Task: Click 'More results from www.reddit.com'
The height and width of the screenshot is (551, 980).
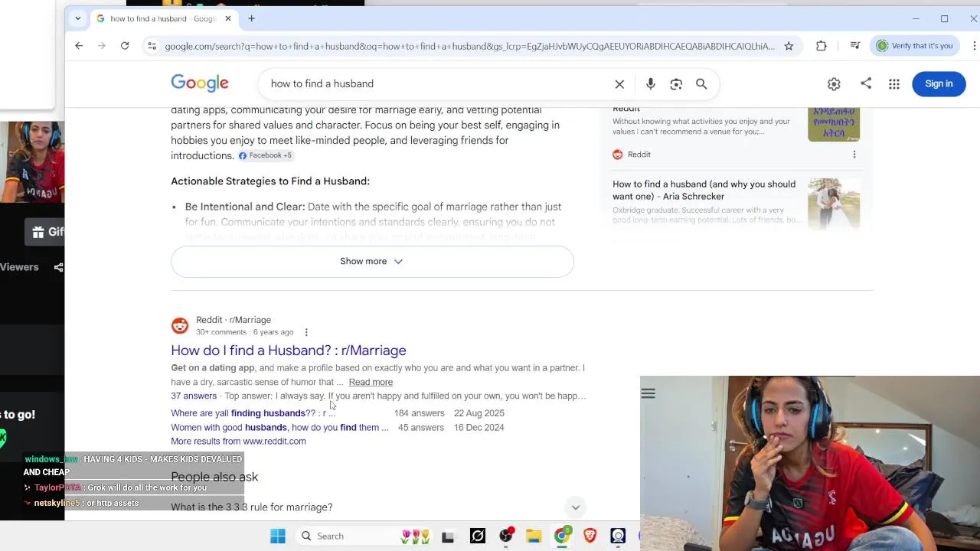Action: (x=238, y=442)
